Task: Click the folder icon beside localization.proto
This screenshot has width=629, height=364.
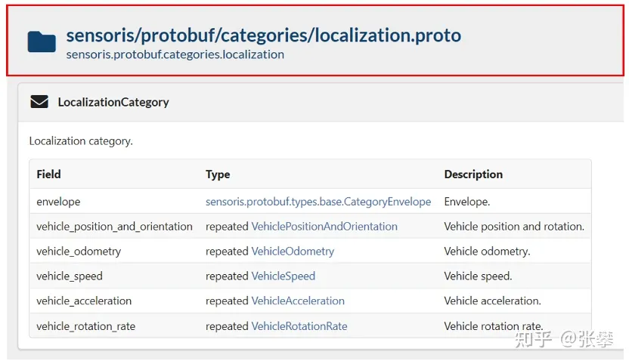Action: pyautogui.click(x=42, y=42)
